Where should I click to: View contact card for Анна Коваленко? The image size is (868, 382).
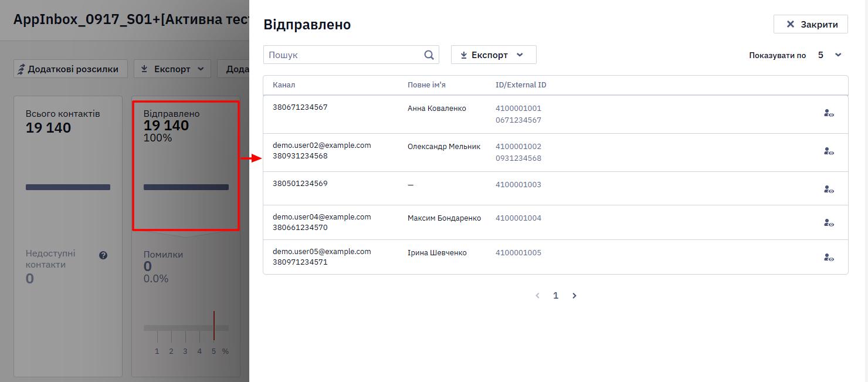pos(829,113)
